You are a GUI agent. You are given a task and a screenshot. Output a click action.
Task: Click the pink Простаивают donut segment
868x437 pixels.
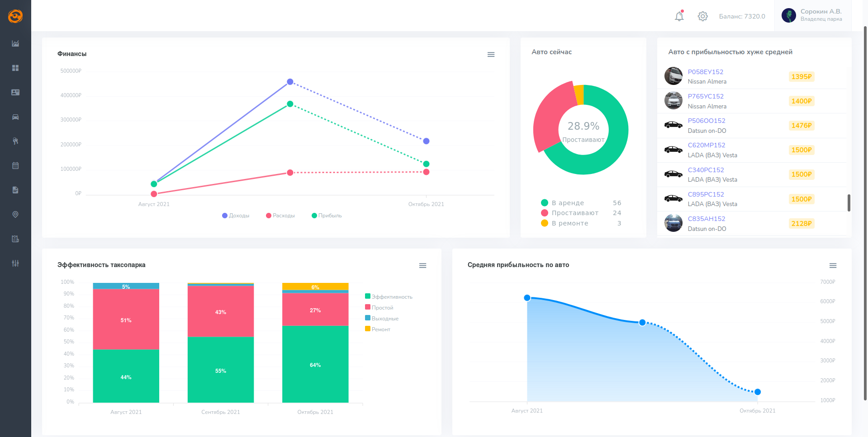pos(549,118)
